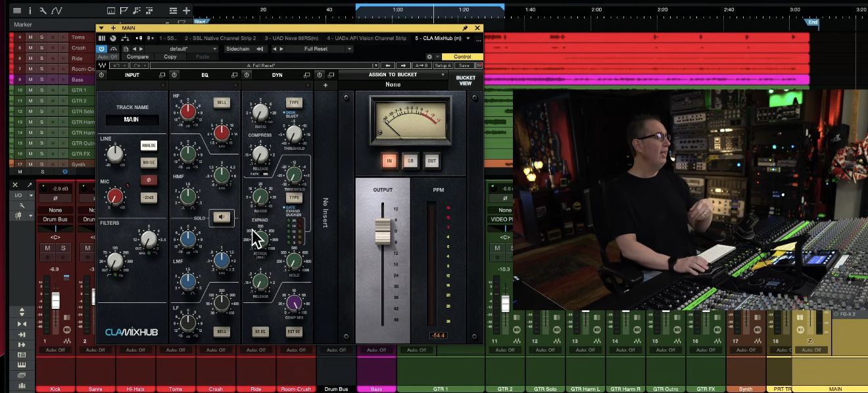Image resolution: width=868 pixels, height=393 pixels.
Task: Load previous Waves preset arrow
Action: pos(388,66)
